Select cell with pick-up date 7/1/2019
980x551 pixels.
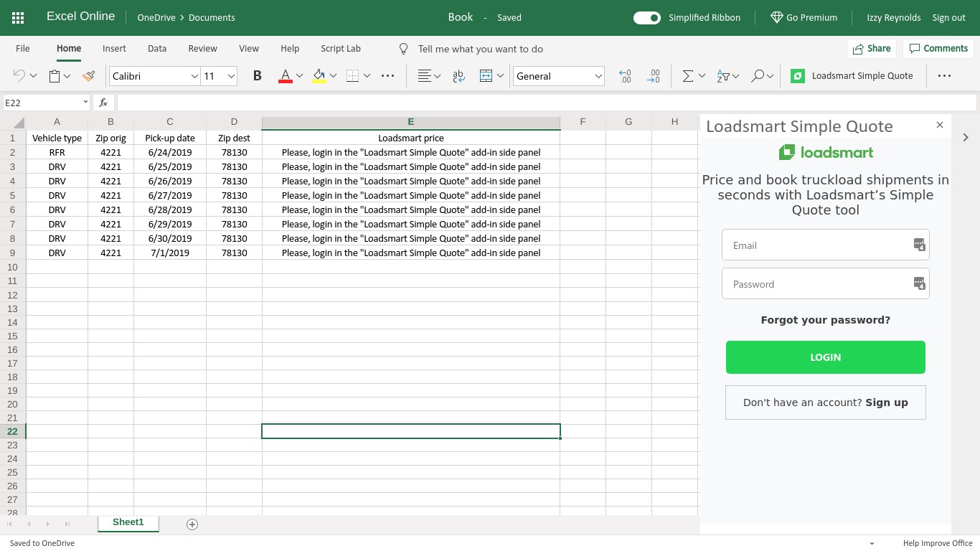(x=170, y=253)
